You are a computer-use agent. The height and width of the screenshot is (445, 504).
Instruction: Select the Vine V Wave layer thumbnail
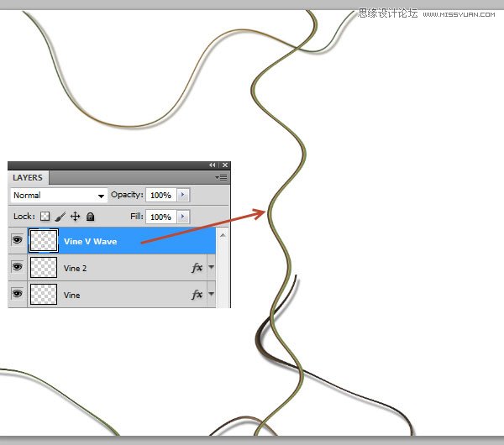[44, 241]
